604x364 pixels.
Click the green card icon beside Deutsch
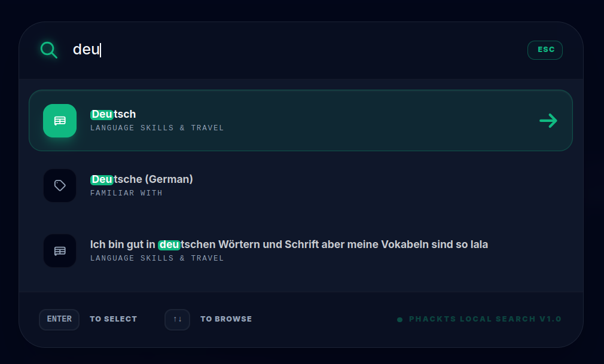tap(60, 121)
